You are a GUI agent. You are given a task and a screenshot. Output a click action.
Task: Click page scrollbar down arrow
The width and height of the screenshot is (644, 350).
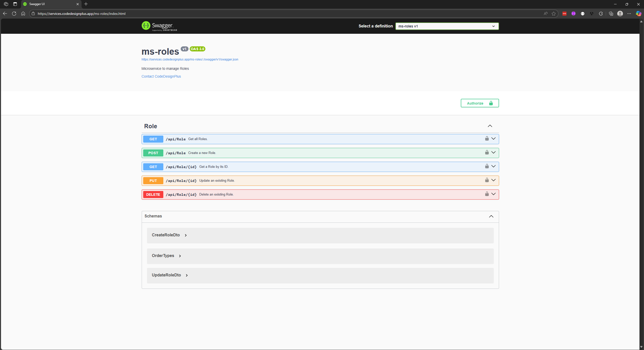coord(641,347)
